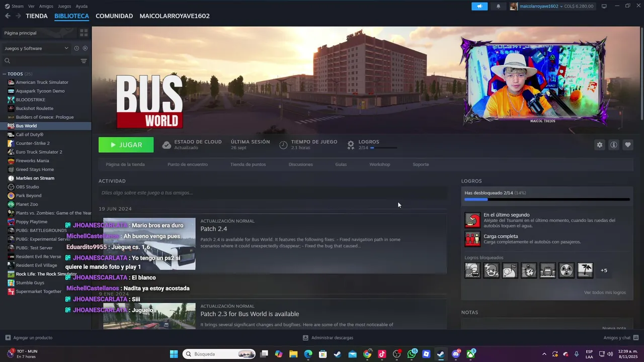Click En el último segundo achievement icon
The image size is (644, 362).
pyautogui.click(x=472, y=220)
